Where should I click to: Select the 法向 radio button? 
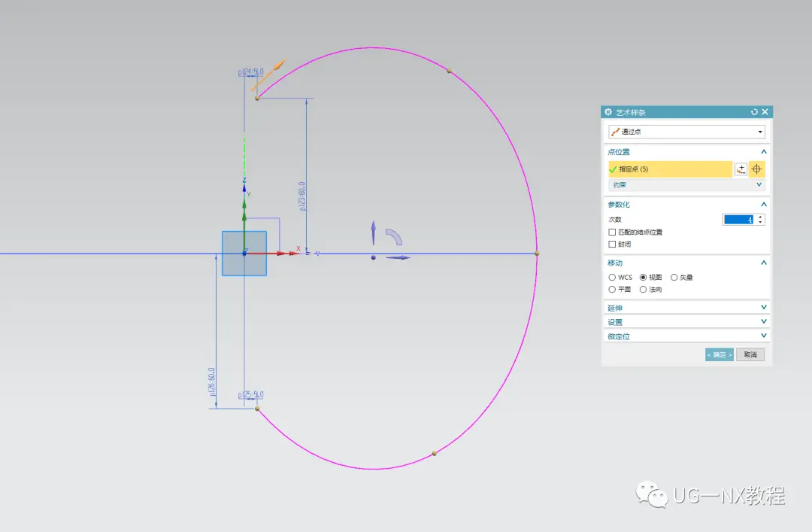coord(643,290)
